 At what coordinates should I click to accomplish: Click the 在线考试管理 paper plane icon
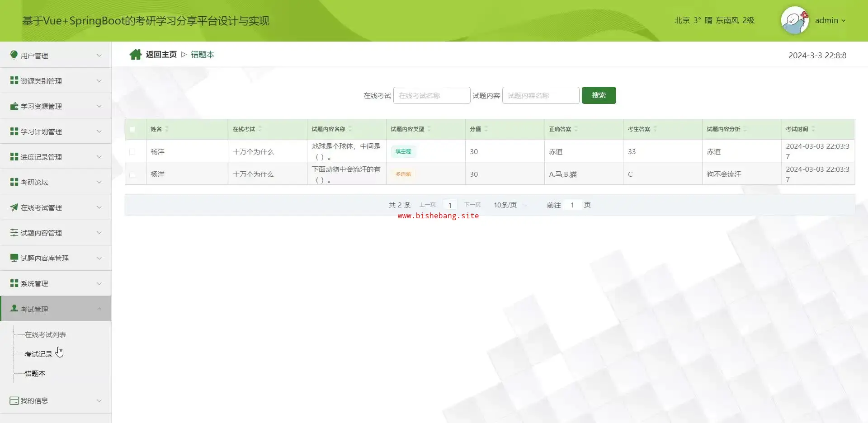click(x=14, y=207)
